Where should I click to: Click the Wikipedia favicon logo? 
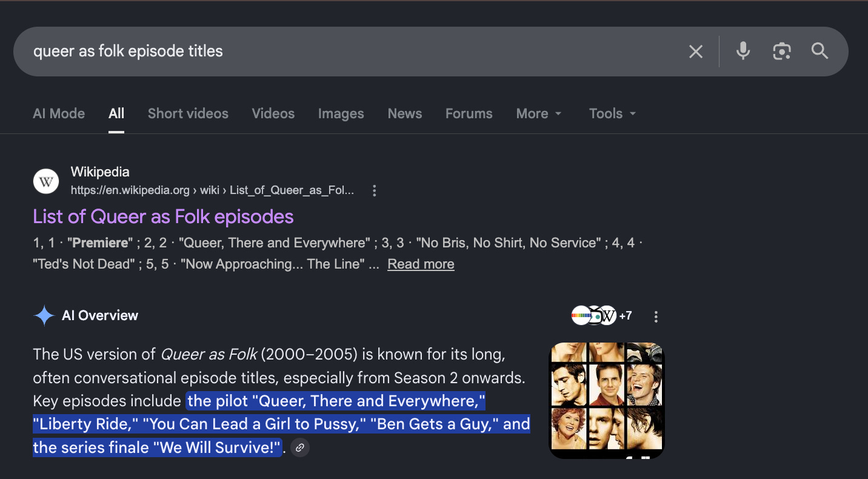coord(46,181)
